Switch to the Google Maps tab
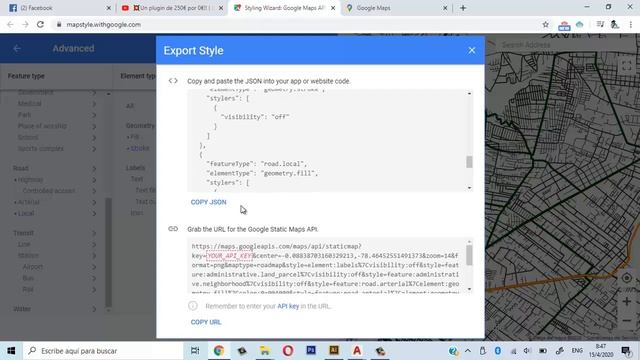This screenshot has width=640, height=360. tap(396, 8)
